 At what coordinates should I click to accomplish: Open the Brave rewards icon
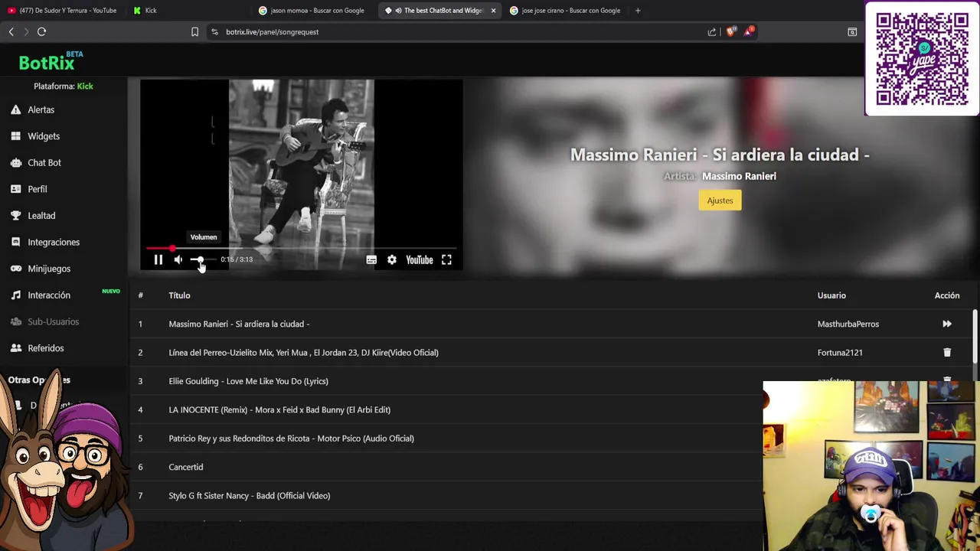748,31
